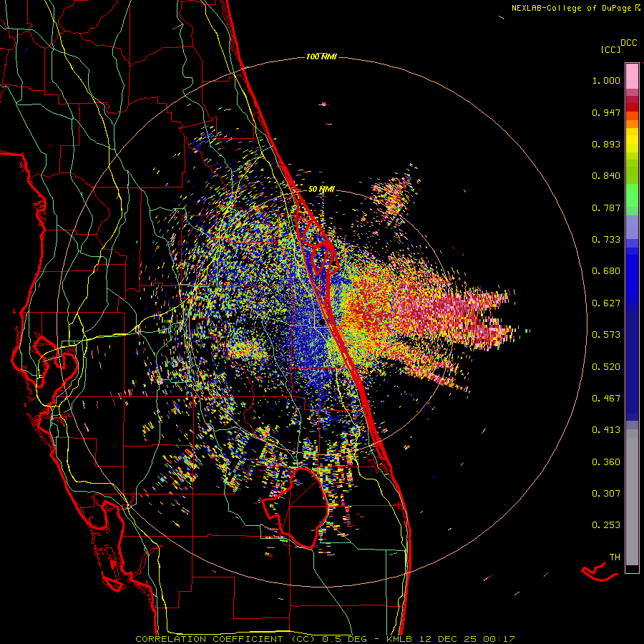The width and height of the screenshot is (644, 644).
Task: Click the DCC label above the color bar
Action: pos(629,43)
